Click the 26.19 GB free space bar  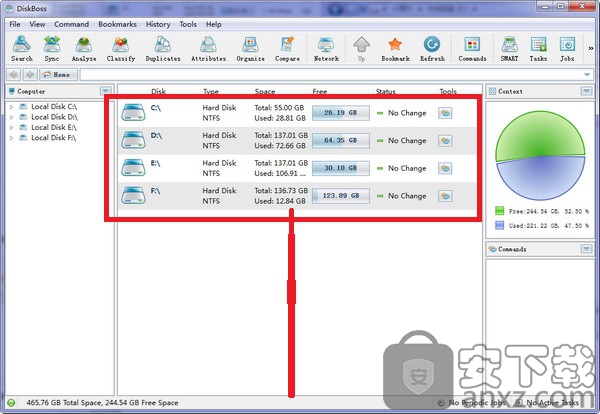341,113
